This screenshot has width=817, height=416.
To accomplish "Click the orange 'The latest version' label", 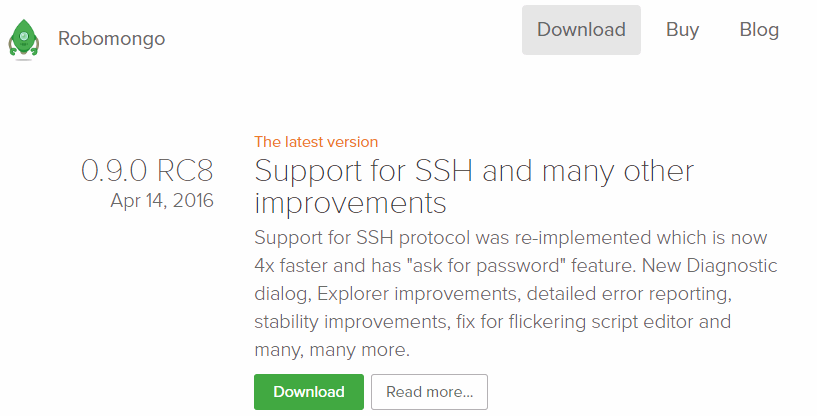I will pyautogui.click(x=316, y=142).
